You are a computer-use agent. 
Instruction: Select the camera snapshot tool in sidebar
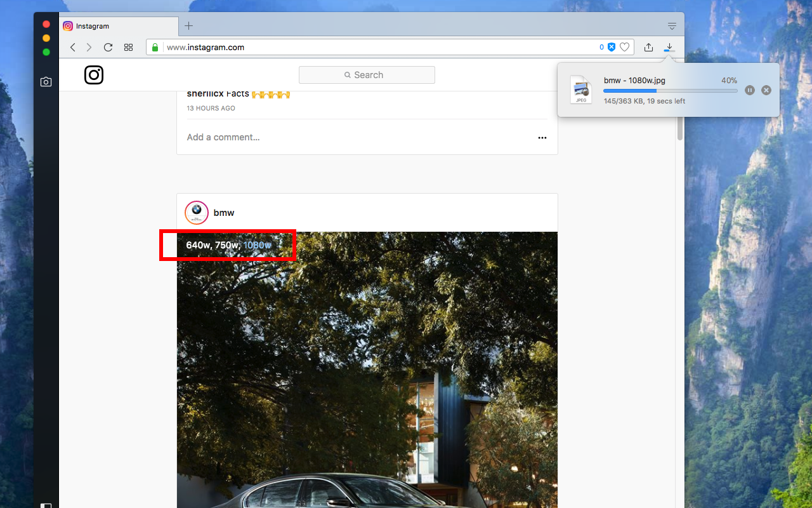click(46, 81)
